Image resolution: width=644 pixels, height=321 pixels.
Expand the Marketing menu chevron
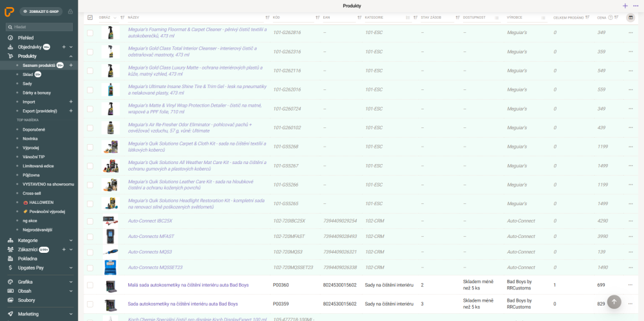71,314
